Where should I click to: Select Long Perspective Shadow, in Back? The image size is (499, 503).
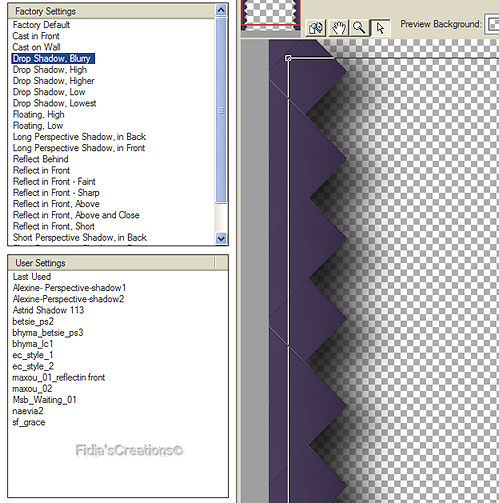pos(79,137)
